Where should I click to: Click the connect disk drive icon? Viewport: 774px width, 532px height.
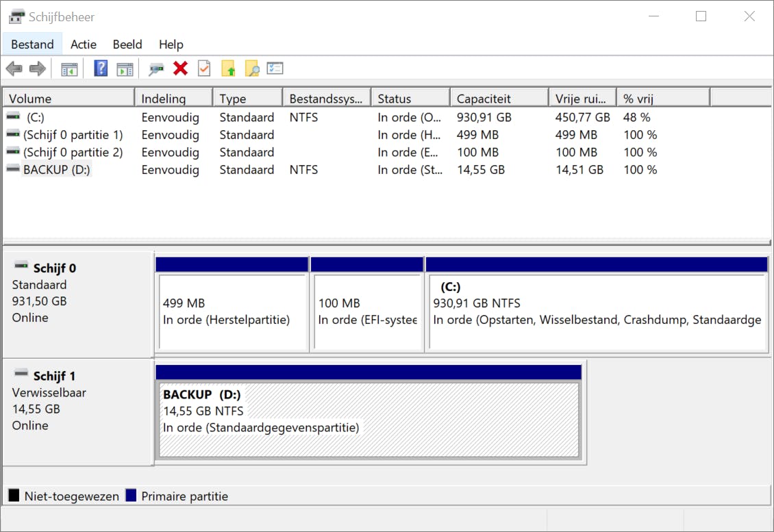[156, 68]
